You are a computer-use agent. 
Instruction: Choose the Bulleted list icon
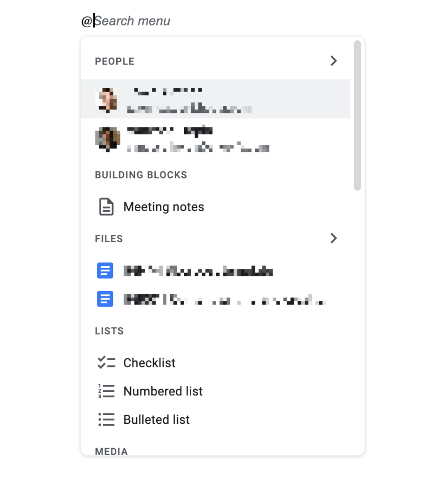click(106, 420)
